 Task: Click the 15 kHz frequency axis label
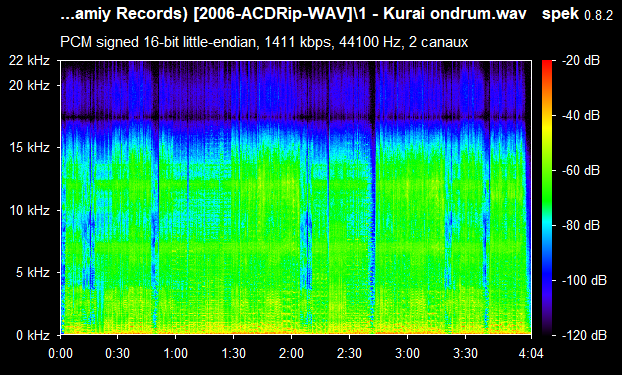(x=29, y=147)
